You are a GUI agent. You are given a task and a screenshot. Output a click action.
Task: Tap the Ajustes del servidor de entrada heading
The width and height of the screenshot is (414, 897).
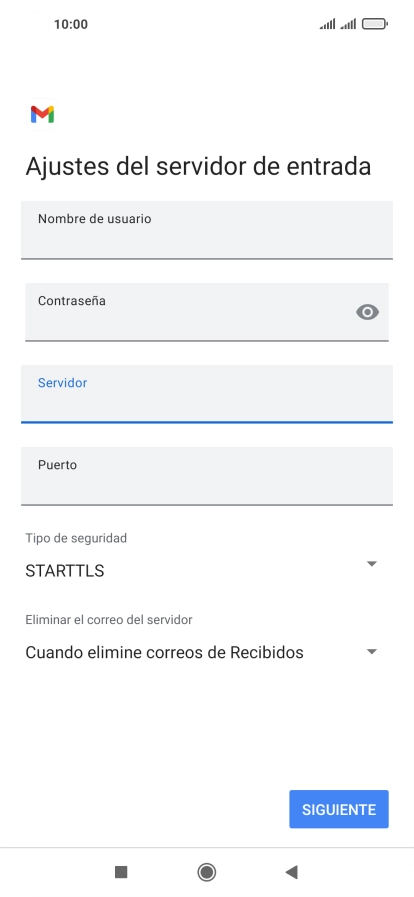(198, 166)
